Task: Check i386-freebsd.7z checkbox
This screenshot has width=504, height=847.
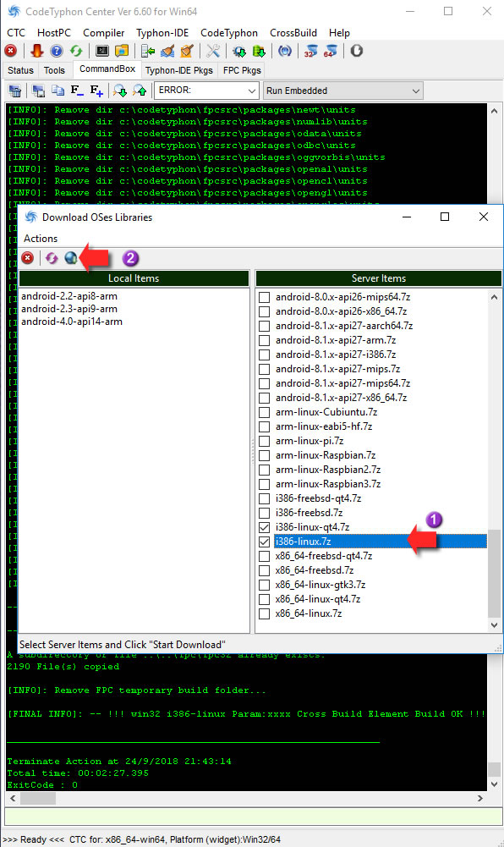Action: [265, 513]
